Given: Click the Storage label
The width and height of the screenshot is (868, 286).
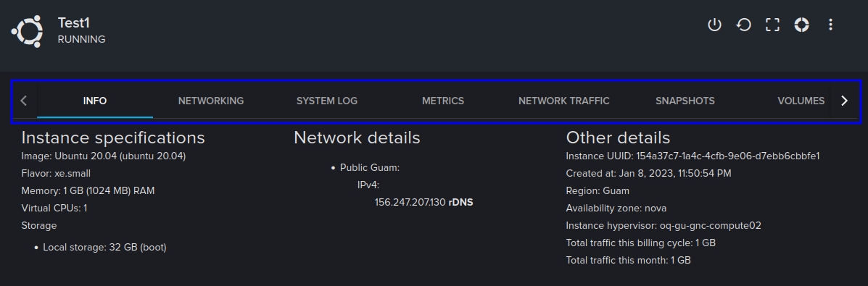Looking at the screenshot, I should tap(38, 226).
